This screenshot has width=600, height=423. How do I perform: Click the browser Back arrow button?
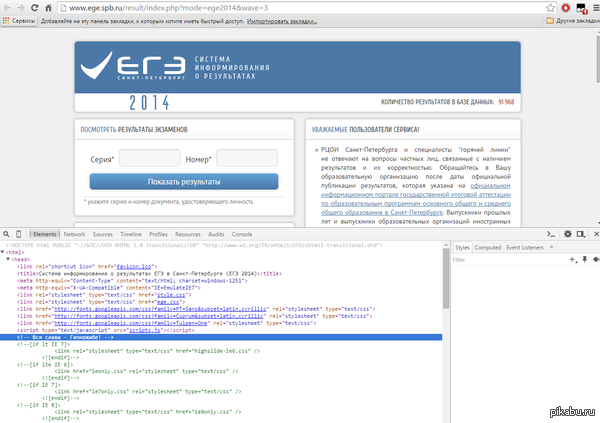coord(9,7)
